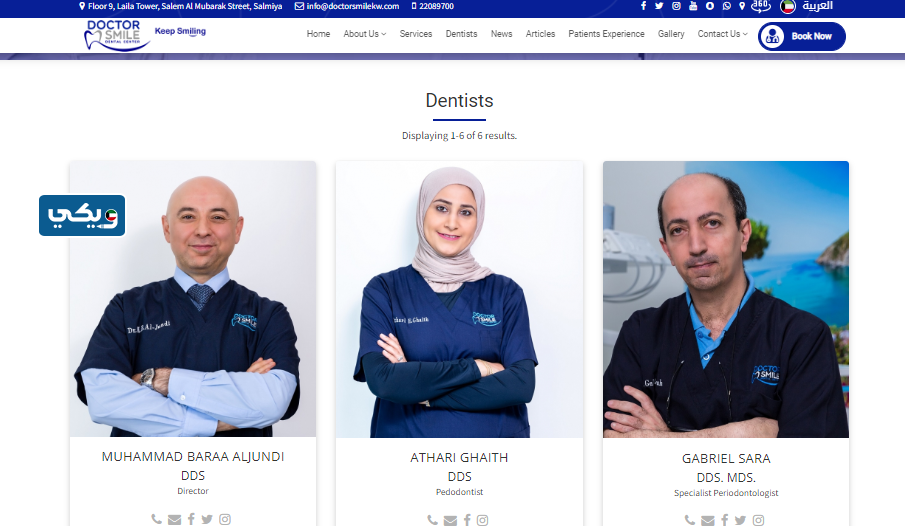The width and height of the screenshot is (905, 526).
Task: Open the Patients Experience page
Action: 606,34
